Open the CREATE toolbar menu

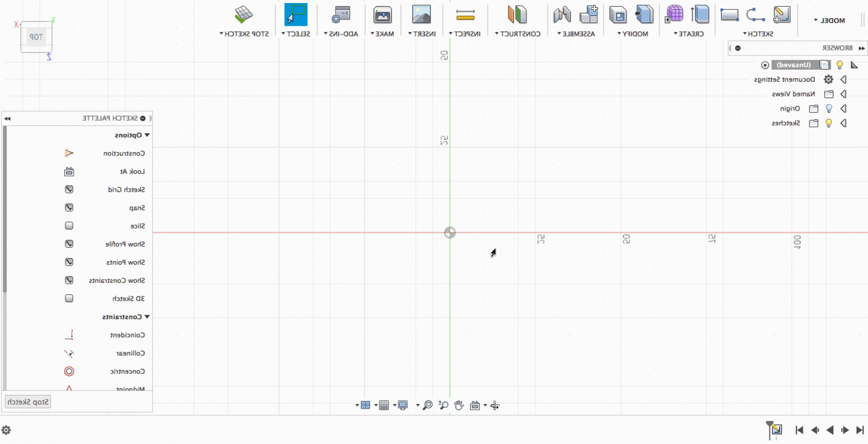tap(689, 34)
